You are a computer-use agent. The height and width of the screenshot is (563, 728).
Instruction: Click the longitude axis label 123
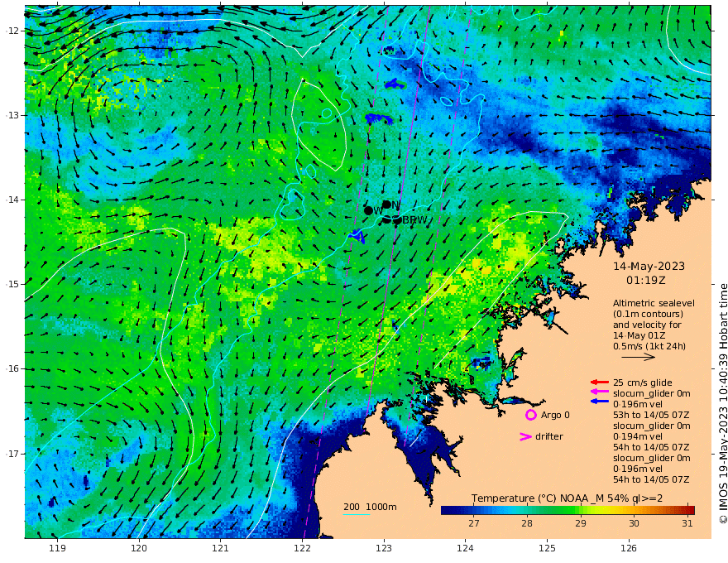coord(384,548)
